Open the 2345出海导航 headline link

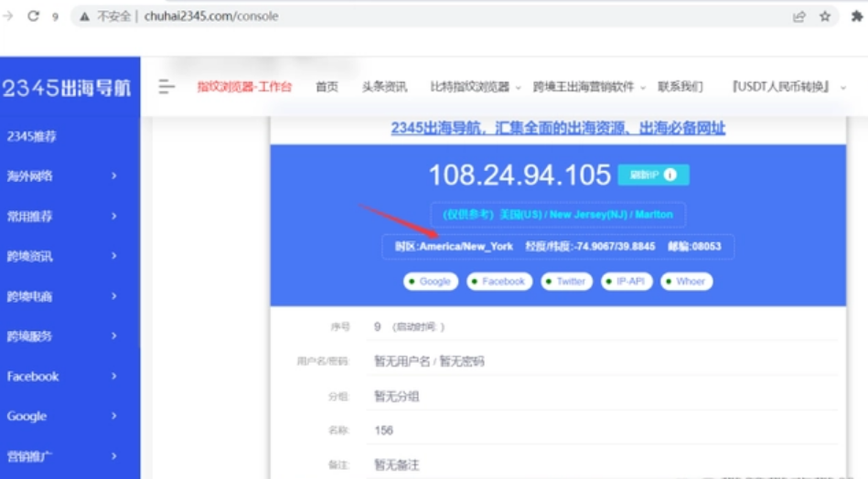(x=558, y=128)
